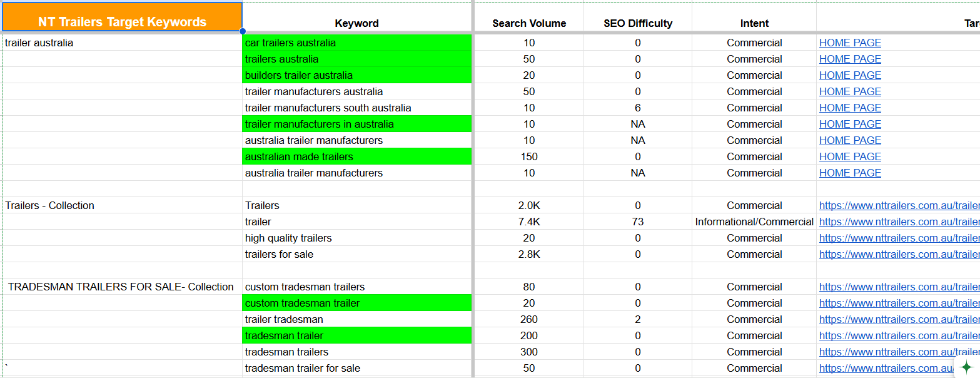Click the search volume value '150'
Viewport: 980px width, 378px height.
tap(529, 156)
